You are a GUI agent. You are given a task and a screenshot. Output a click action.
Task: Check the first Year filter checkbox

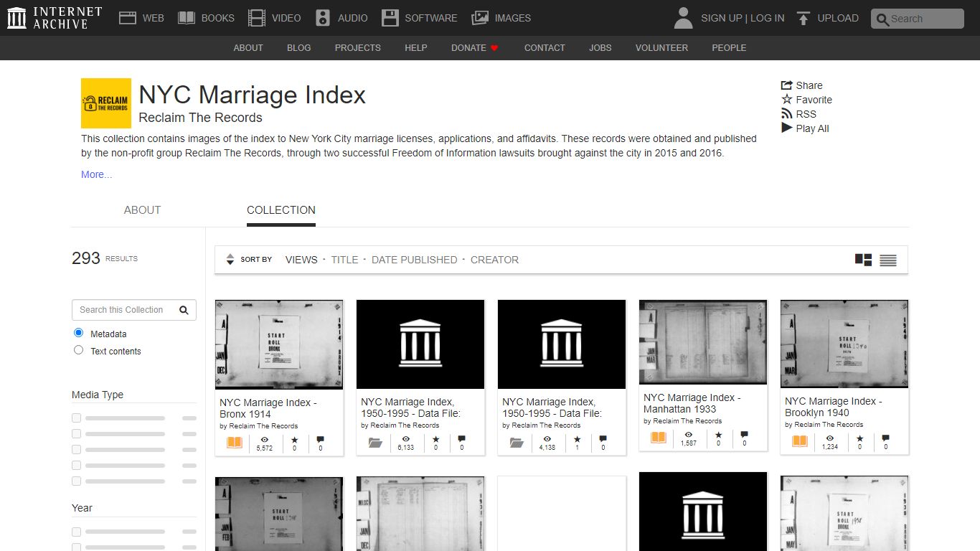click(x=76, y=532)
